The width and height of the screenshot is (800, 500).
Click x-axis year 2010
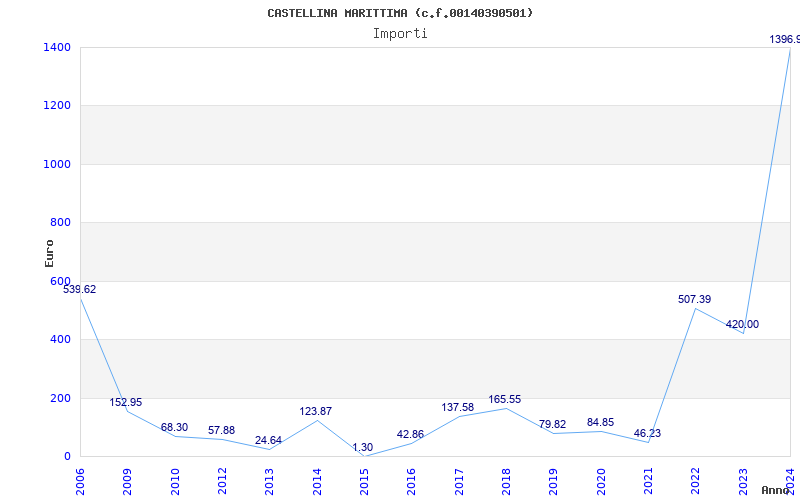click(x=175, y=482)
